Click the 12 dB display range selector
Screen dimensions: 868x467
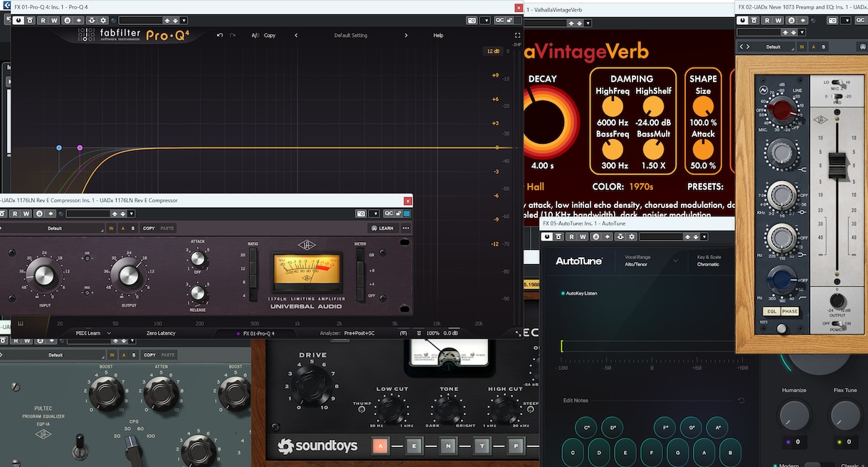(x=492, y=51)
